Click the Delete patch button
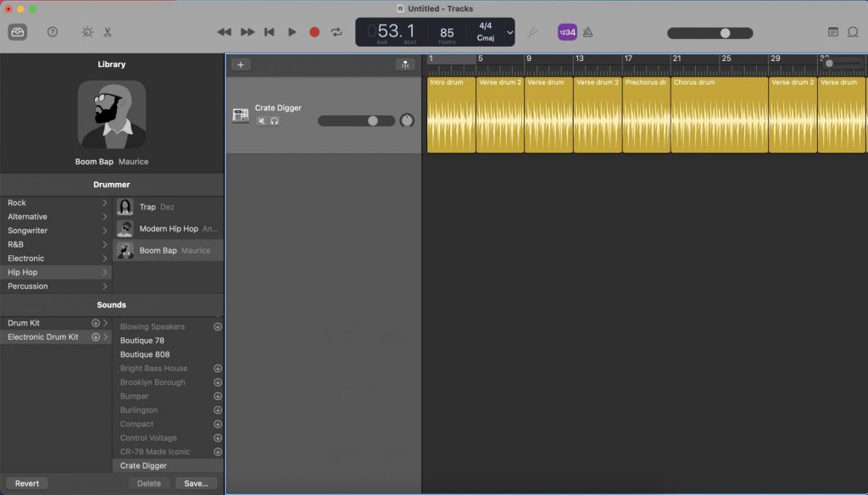868x495 pixels. tap(149, 483)
